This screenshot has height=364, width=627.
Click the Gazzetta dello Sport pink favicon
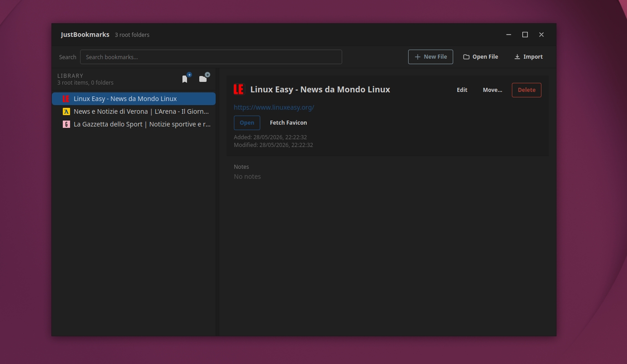click(66, 124)
